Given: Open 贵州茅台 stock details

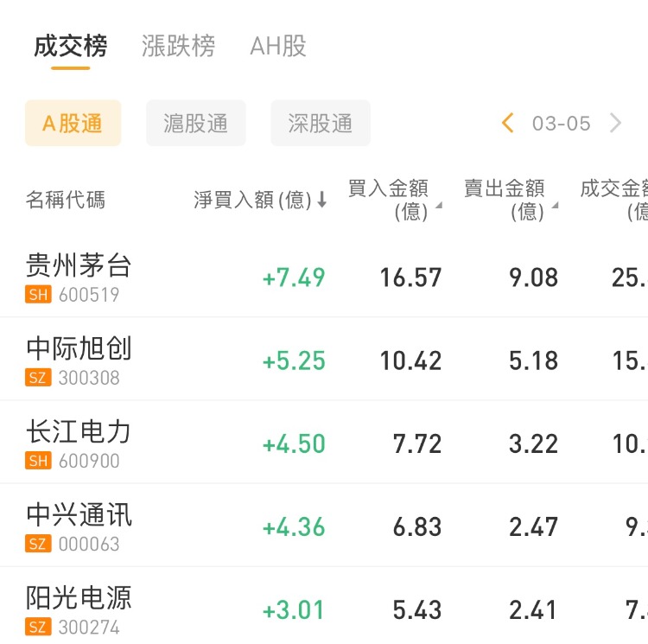Looking at the screenshot, I should point(79,265).
